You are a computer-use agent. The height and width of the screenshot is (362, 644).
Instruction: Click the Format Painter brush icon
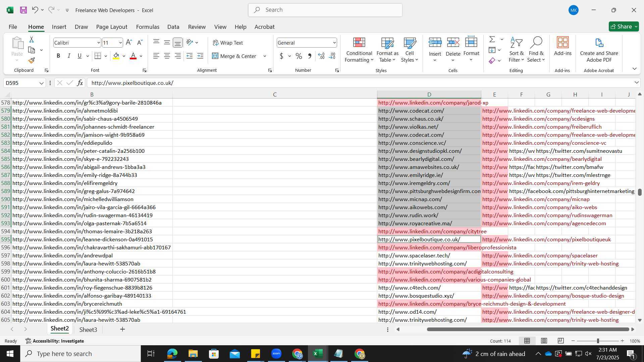32,60
